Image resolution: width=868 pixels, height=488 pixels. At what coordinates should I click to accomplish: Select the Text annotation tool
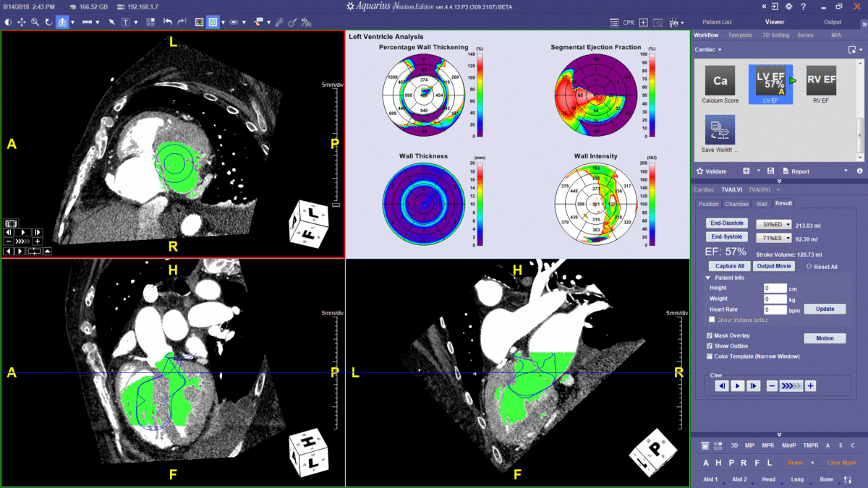(125, 22)
